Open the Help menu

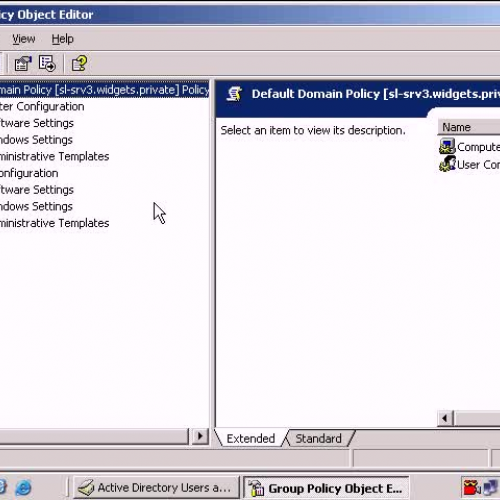63,39
